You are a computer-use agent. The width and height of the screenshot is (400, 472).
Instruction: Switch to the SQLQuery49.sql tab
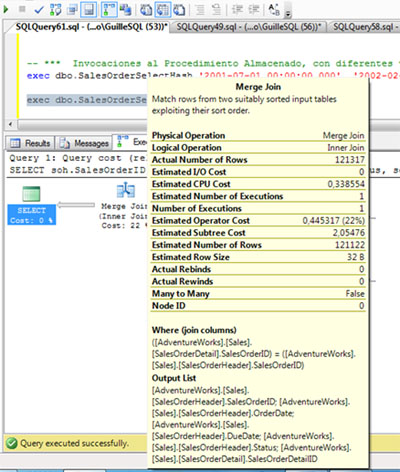tap(248, 27)
